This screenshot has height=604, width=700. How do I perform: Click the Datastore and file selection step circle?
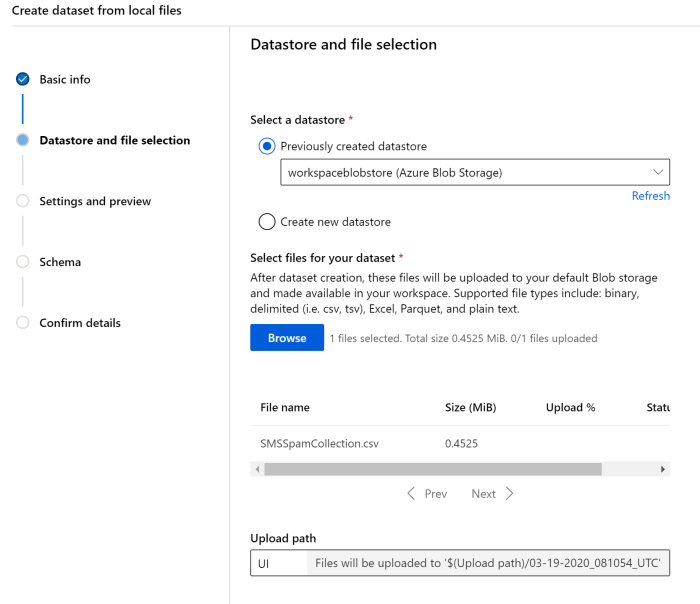(x=23, y=141)
